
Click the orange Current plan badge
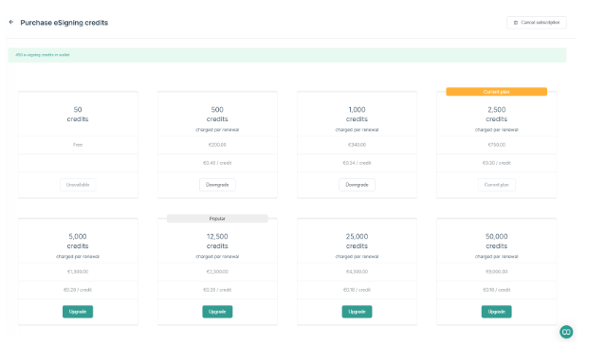[x=496, y=92]
